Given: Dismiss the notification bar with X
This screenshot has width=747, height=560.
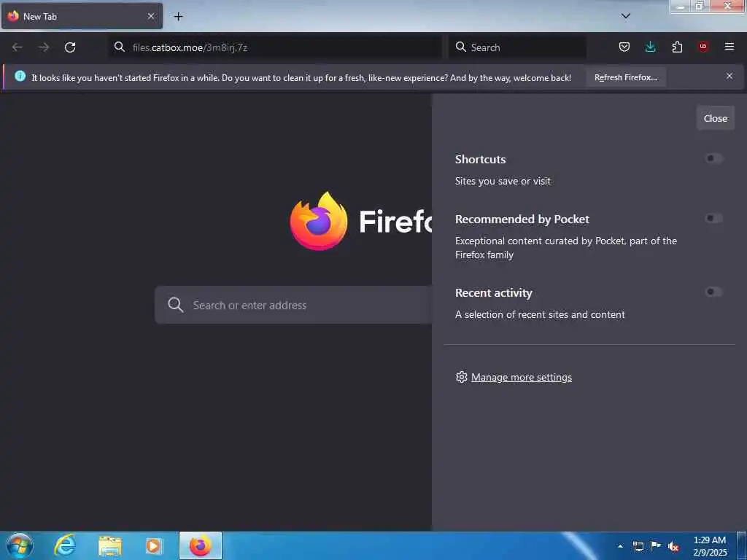Looking at the screenshot, I should [729, 76].
